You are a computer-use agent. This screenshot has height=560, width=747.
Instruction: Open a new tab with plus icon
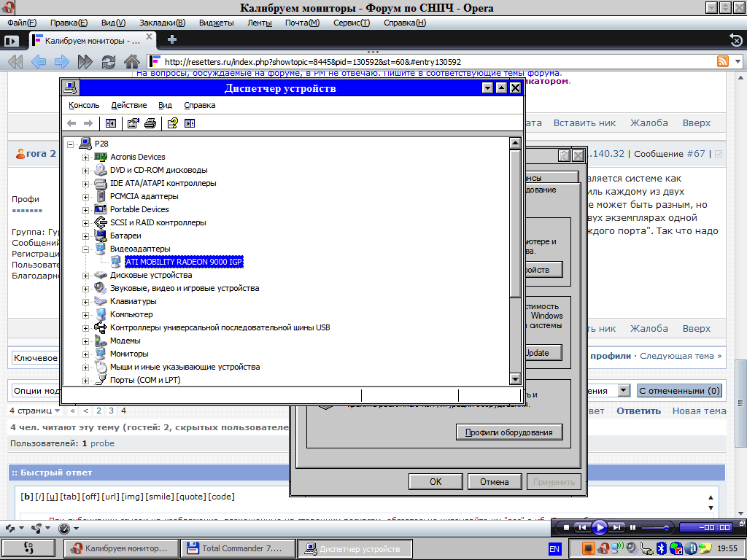tap(172, 40)
